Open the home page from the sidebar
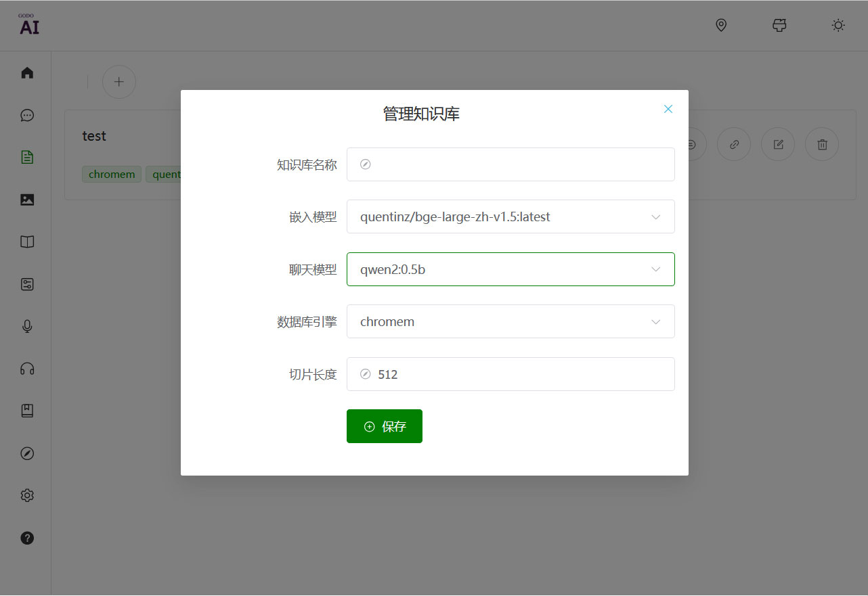The width and height of the screenshot is (868, 596). click(27, 73)
